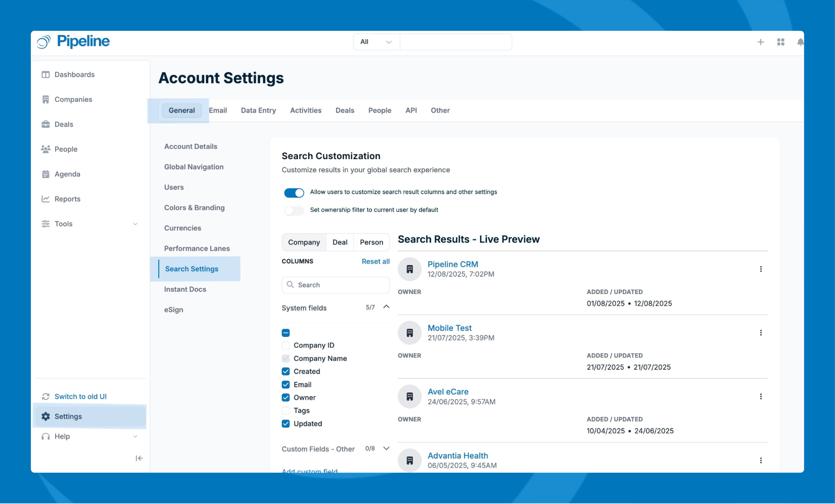Select the General tab
This screenshot has height=504, width=835.
coord(182,111)
